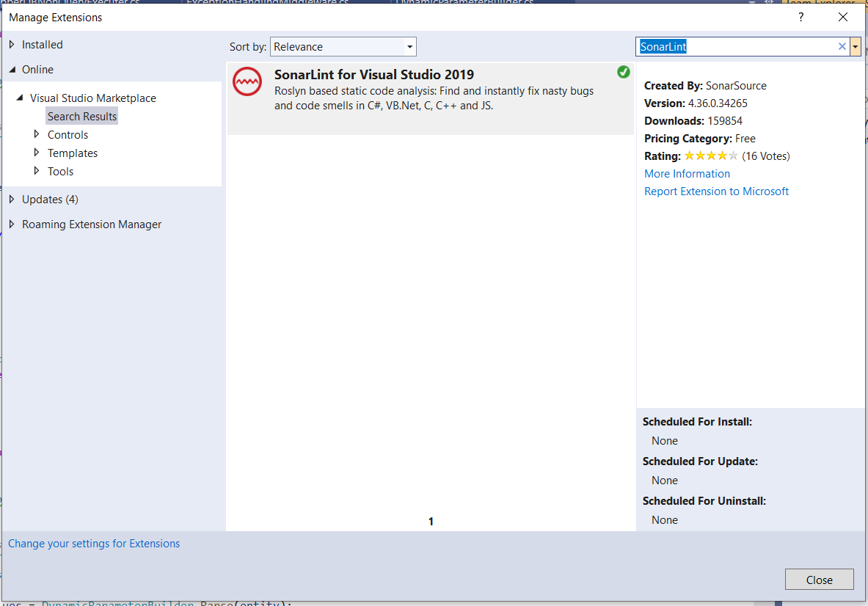Expand the Controls category
The width and height of the screenshot is (868, 606).
pyautogui.click(x=68, y=134)
